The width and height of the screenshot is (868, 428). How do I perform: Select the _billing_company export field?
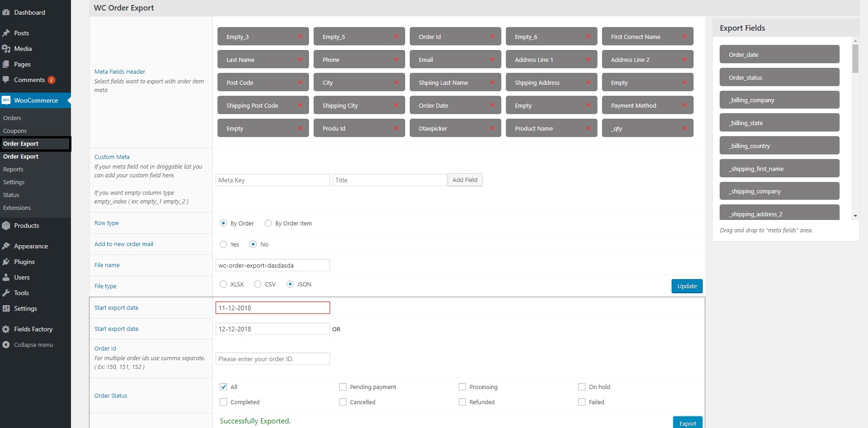pyautogui.click(x=780, y=100)
